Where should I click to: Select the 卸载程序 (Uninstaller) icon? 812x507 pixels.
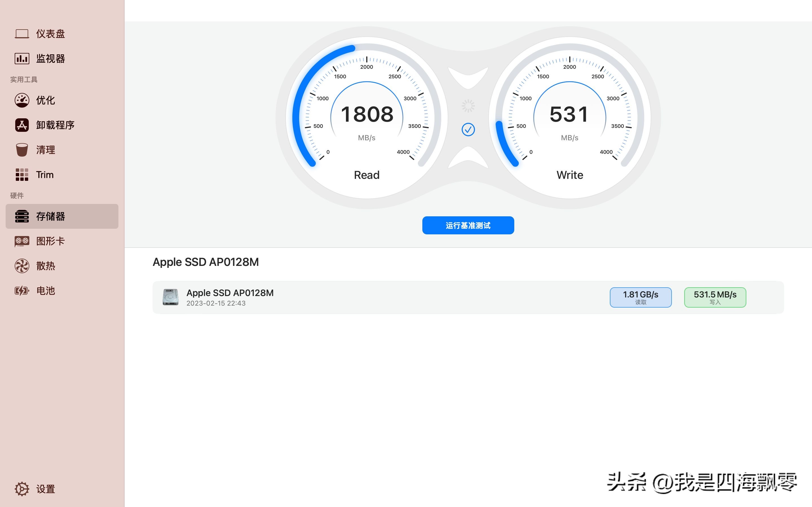[55, 125]
